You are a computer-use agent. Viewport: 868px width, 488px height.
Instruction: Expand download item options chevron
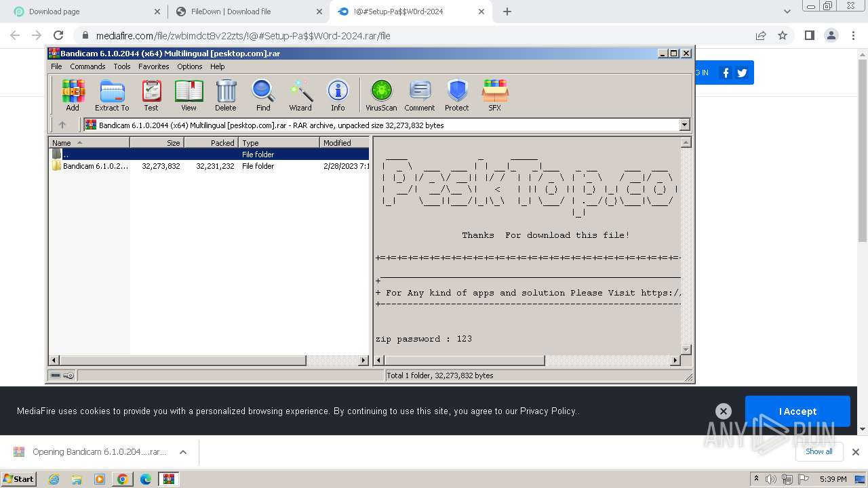click(183, 452)
